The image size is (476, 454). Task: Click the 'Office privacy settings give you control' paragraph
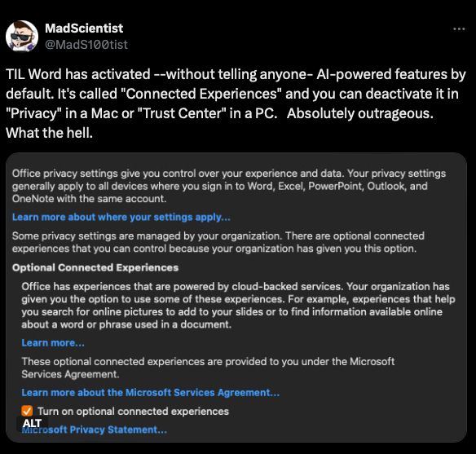tap(229, 186)
